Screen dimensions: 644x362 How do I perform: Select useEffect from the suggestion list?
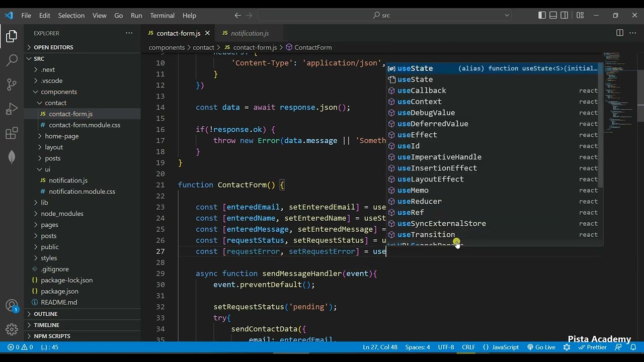[493, 135]
